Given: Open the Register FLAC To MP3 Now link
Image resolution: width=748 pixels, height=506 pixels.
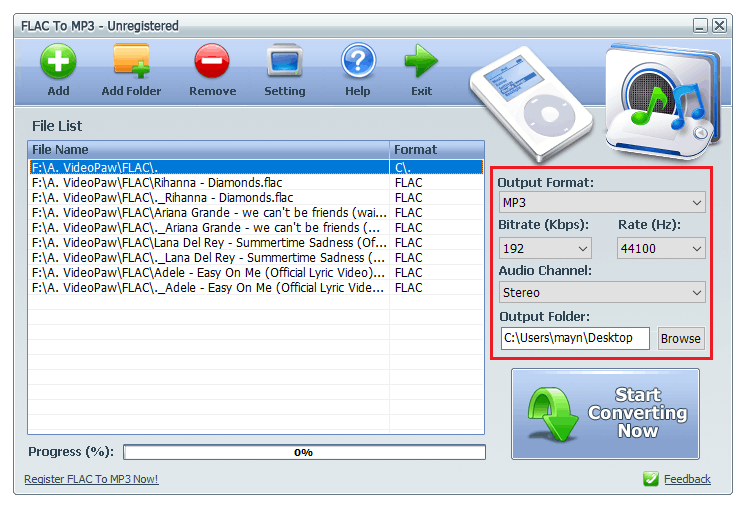Looking at the screenshot, I should [91, 479].
